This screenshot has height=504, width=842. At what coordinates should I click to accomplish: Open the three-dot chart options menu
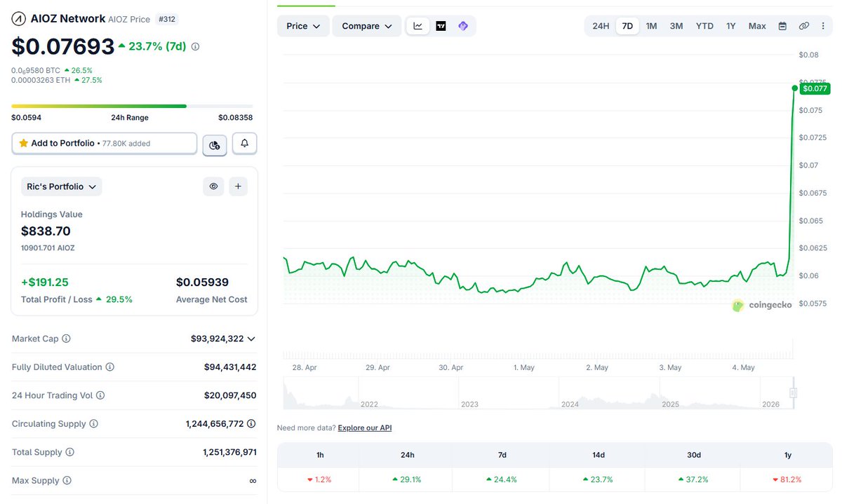pos(822,26)
